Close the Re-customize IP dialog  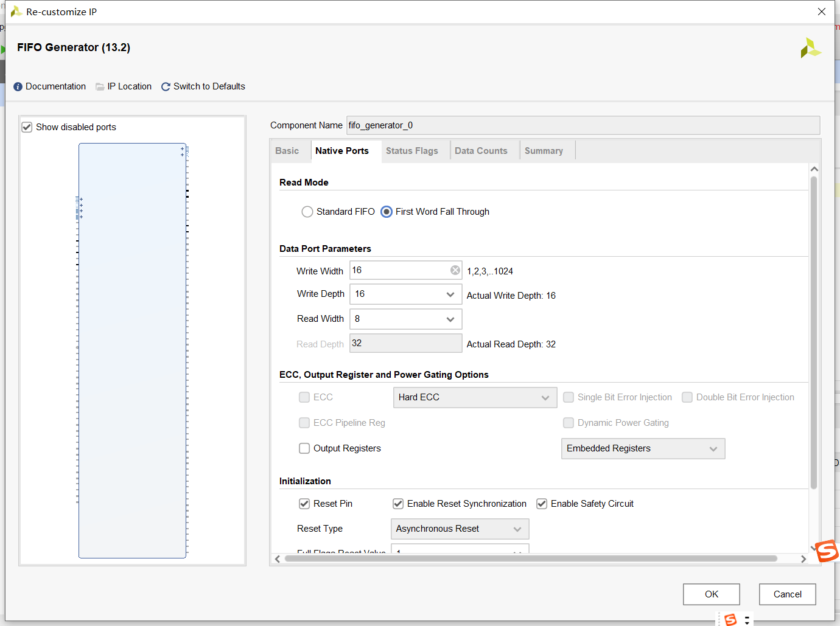click(x=822, y=12)
